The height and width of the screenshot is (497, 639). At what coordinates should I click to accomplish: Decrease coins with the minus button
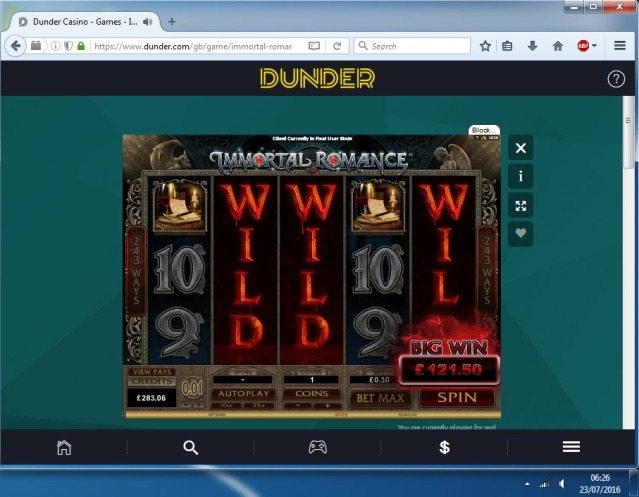[x=297, y=406]
